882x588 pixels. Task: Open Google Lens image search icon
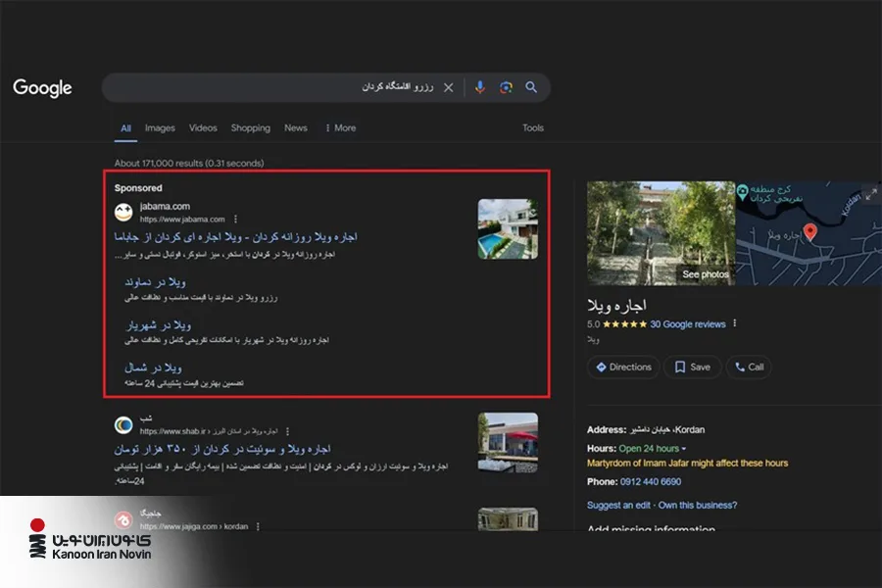[x=506, y=87]
